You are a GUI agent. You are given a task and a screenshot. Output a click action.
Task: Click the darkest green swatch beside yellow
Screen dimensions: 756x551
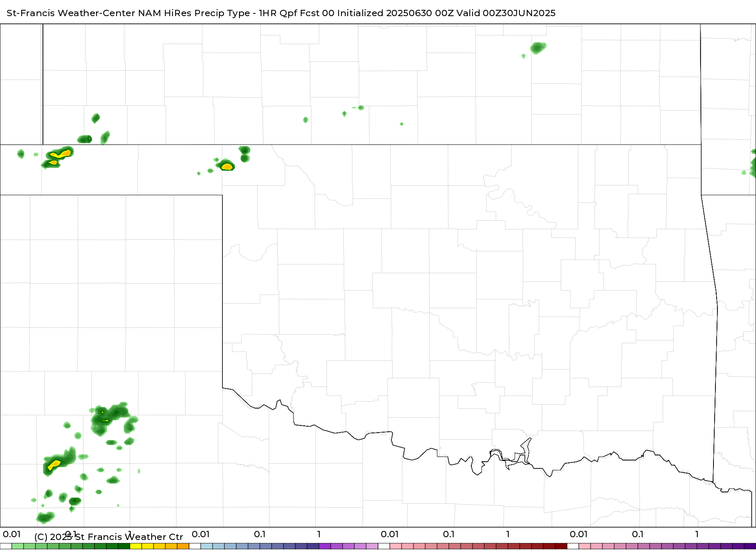pos(124,546)
